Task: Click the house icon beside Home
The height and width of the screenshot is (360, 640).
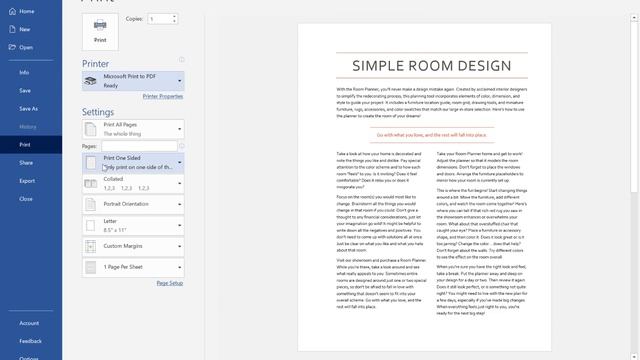Action: 12,11
